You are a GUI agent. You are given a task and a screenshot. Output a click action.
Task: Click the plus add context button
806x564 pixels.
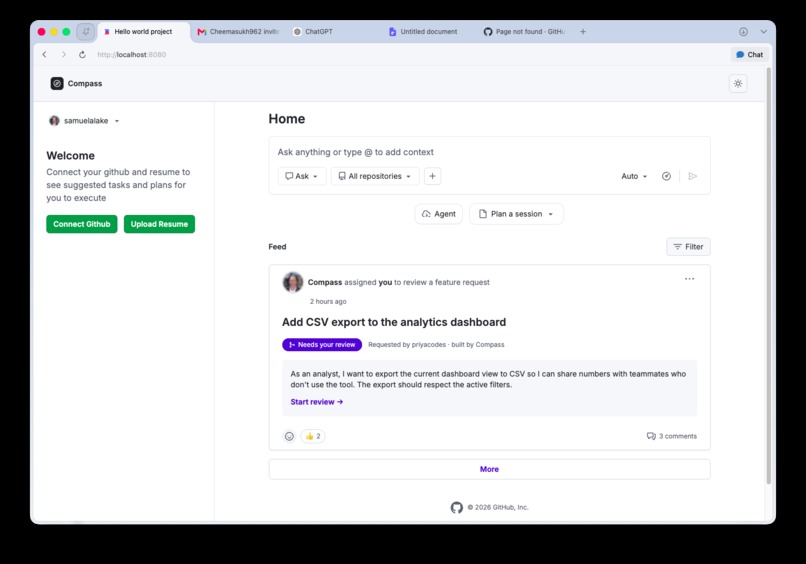pos(432,176)
